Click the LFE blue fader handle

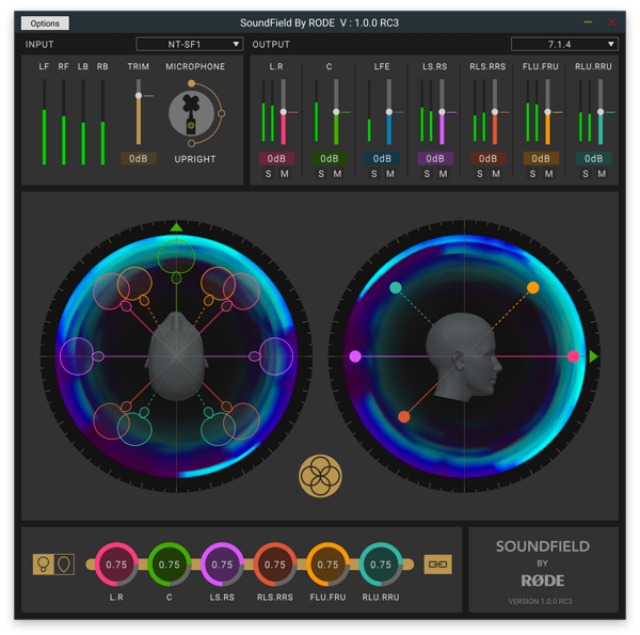[x=389, y=112]
